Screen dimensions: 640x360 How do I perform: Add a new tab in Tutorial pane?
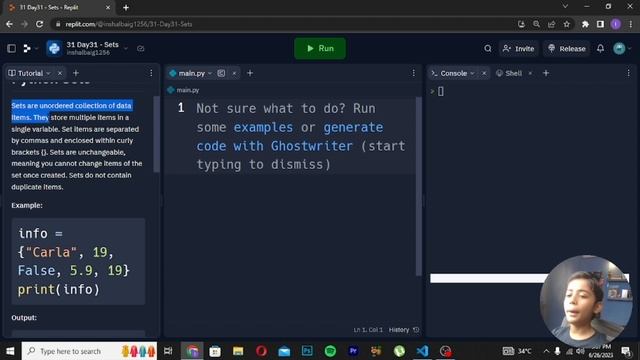76,73
